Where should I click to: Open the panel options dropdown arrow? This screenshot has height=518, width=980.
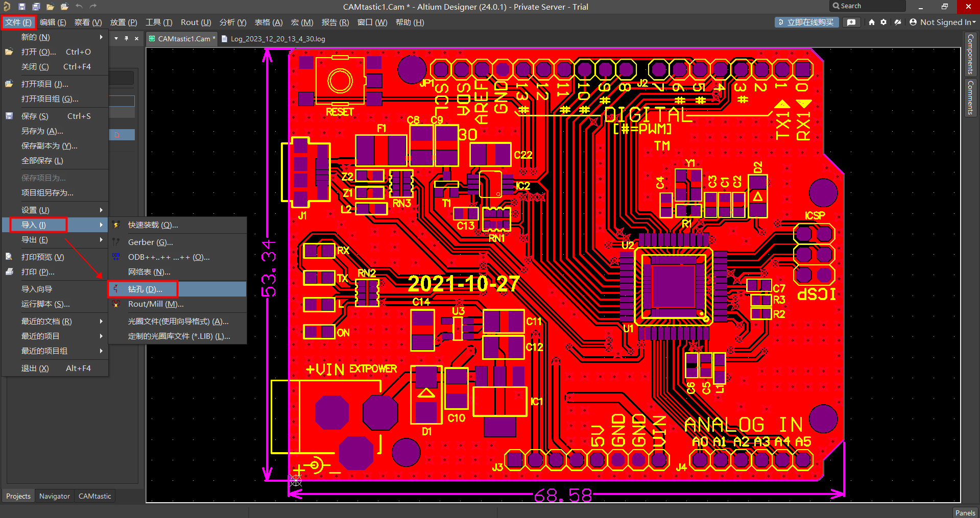[116, 38]
